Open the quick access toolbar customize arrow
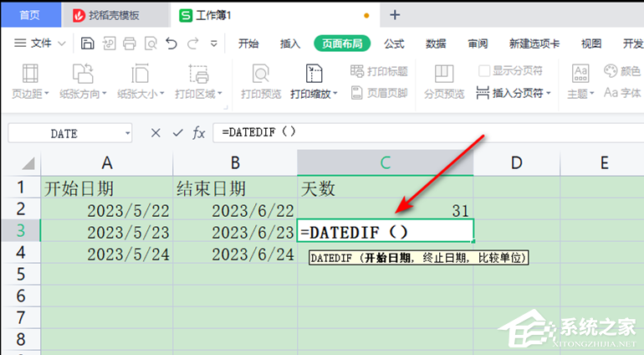This screenshot has width=644, height=355. point(213,44)
